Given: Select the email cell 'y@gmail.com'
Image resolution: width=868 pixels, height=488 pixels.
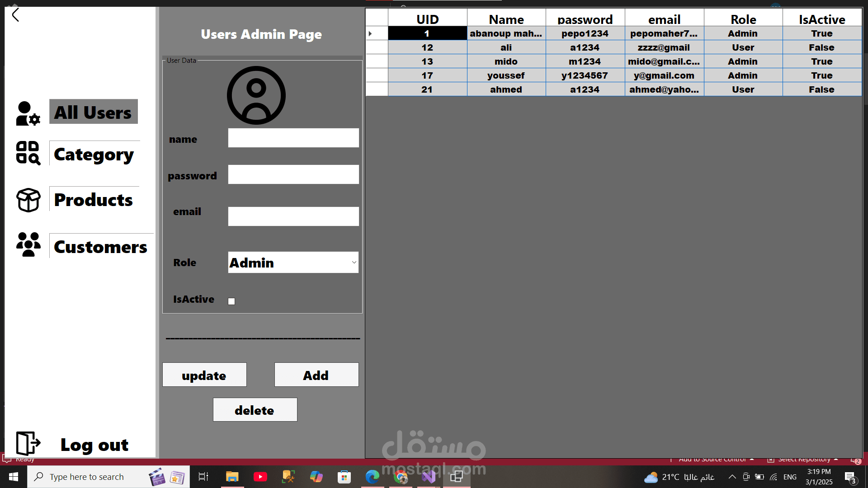Looking at the screenshot, I should click(x=664, y=75).
